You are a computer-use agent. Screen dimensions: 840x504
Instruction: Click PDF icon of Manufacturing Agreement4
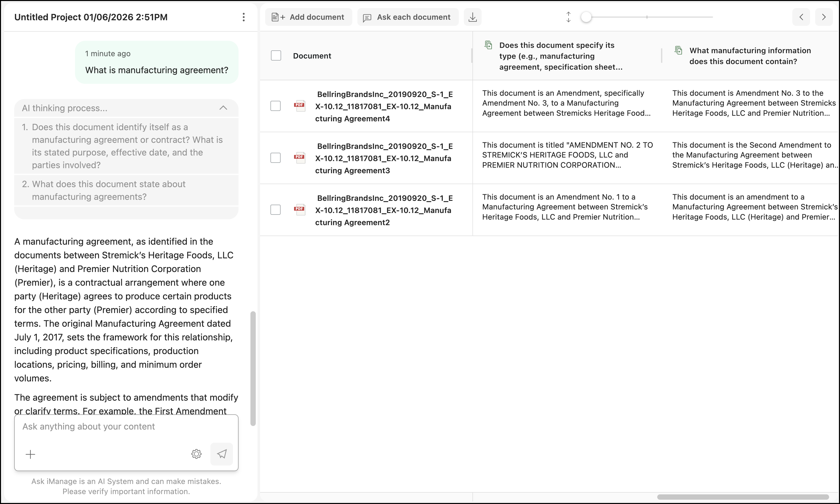pos(299,106)
